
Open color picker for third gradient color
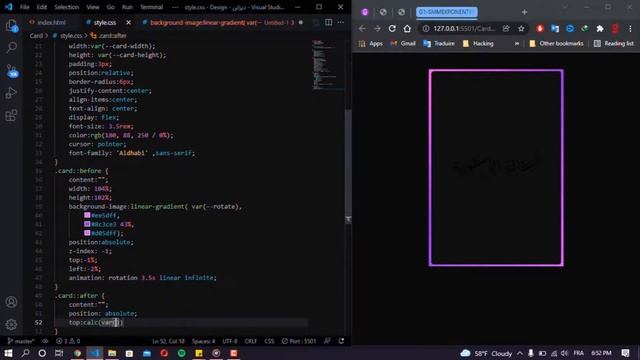[x=87, y=233]
